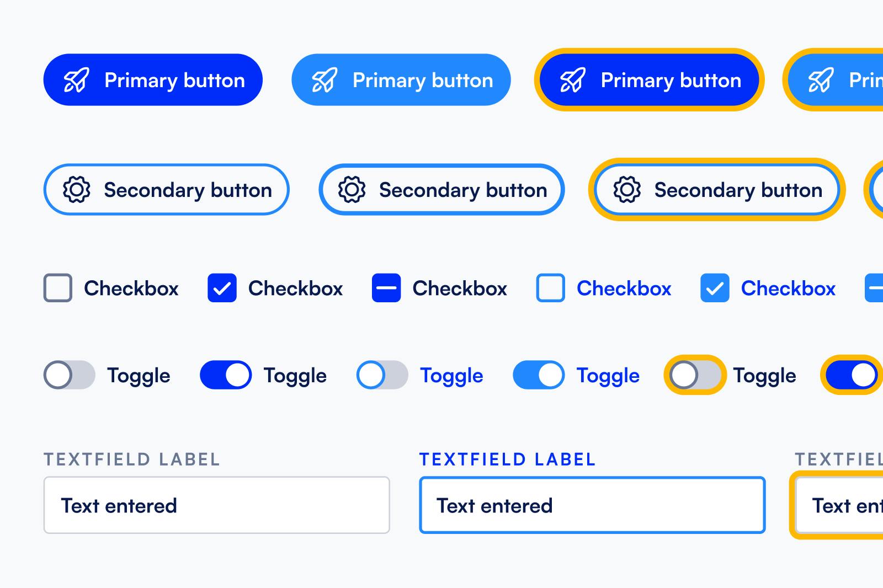
Task: Click the gear icon in the first Secondary button
Action: coord(76,190)
